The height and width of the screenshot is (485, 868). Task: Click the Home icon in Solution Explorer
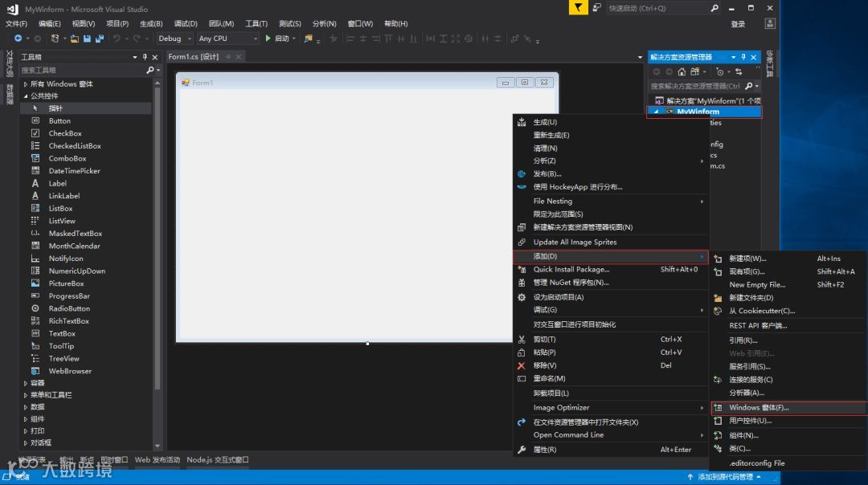point(682,72)
